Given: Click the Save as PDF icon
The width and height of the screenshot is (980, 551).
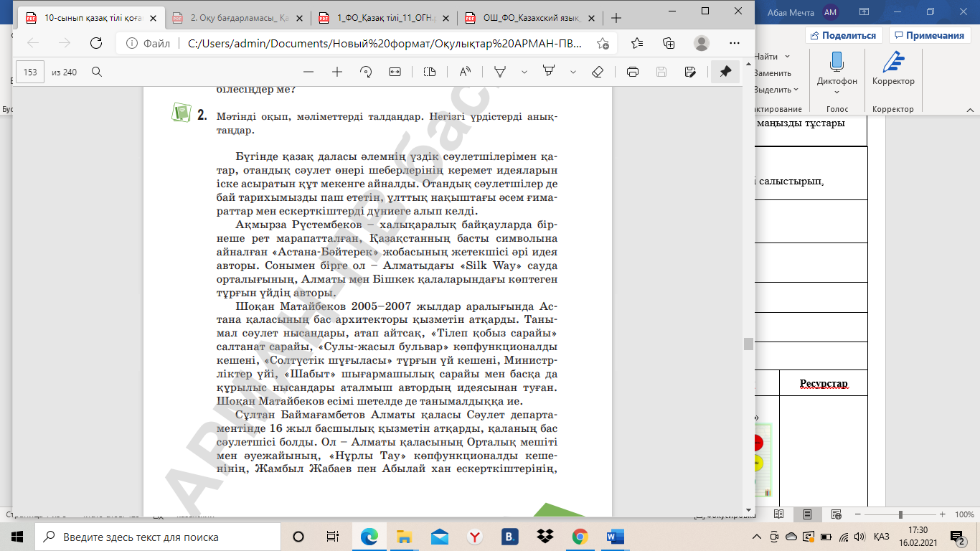Looking at the screenshot, I should click(690, 72).
